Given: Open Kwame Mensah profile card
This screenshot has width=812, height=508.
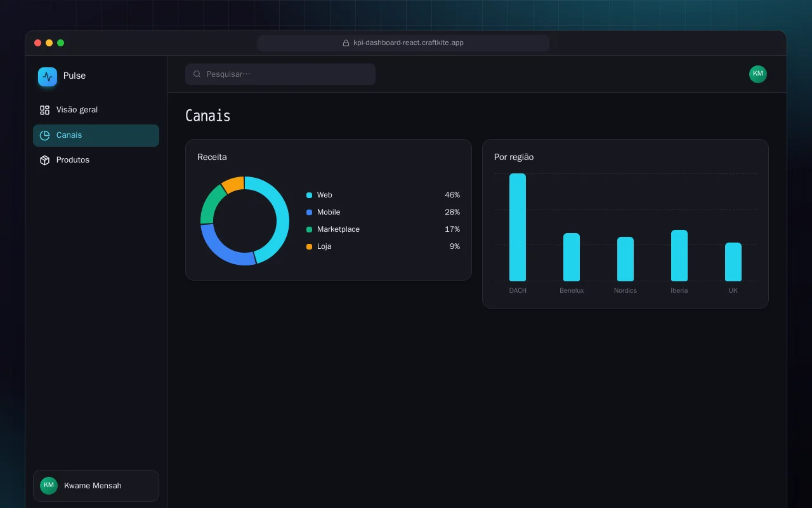Looking at the screenshot, I should [96, 486].
